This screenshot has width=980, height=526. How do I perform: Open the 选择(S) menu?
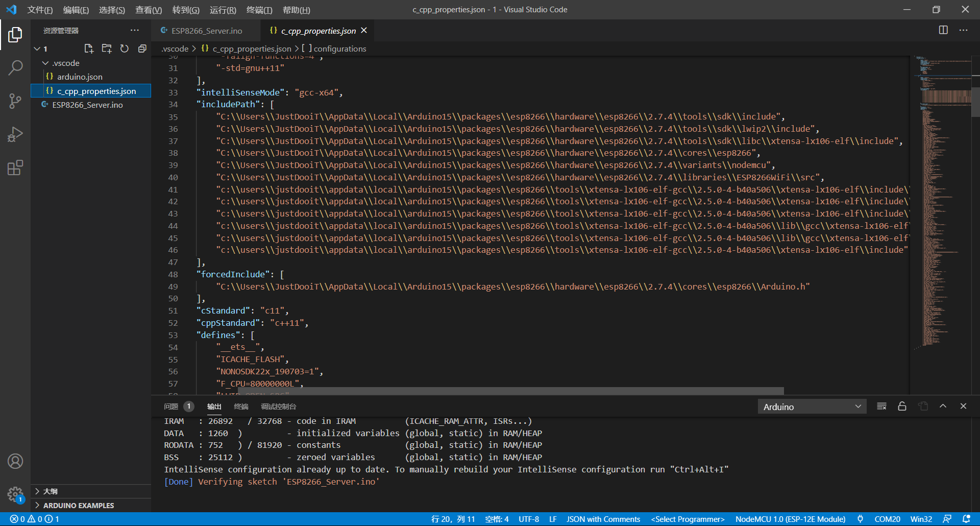pos(112,10)
